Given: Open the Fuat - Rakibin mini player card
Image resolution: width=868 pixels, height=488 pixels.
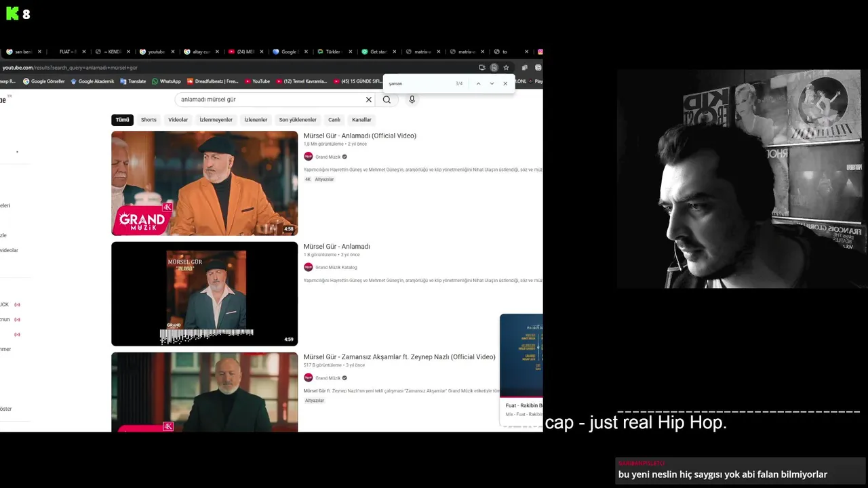Looking at the screenshot, I should pos(521,369).
